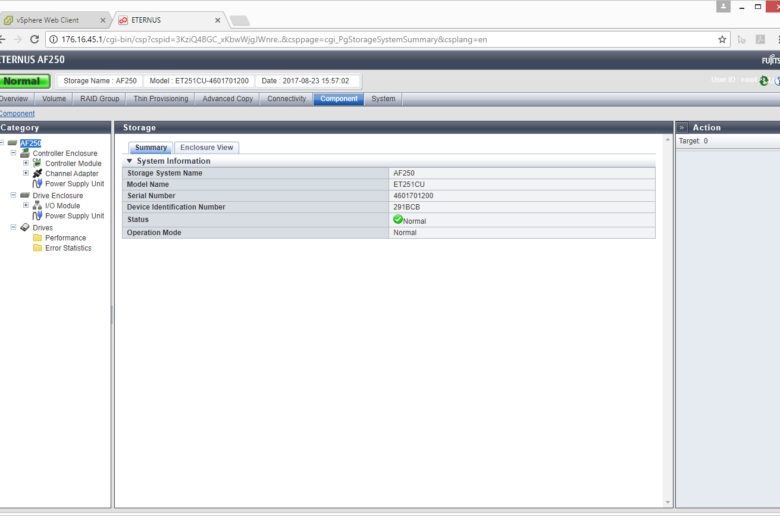Switch to the Enclosure View sub-tab

point(206,147)
